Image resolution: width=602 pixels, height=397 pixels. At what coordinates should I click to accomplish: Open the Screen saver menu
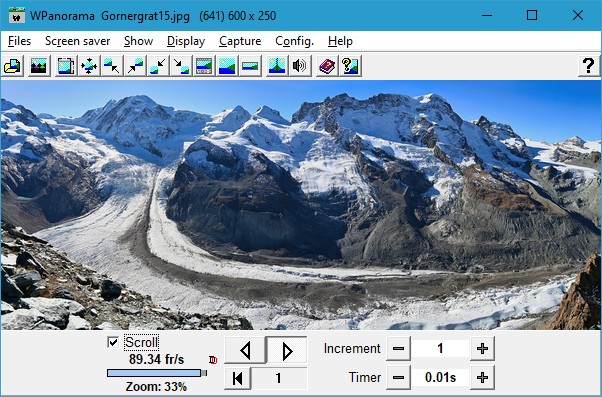click(78, 41)
